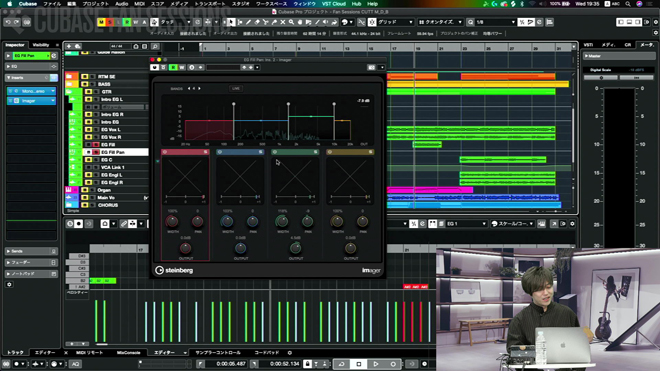Toggle LIVE button in Imager
The height and width of the screenshot is (371, 660).
pos(236,88)
